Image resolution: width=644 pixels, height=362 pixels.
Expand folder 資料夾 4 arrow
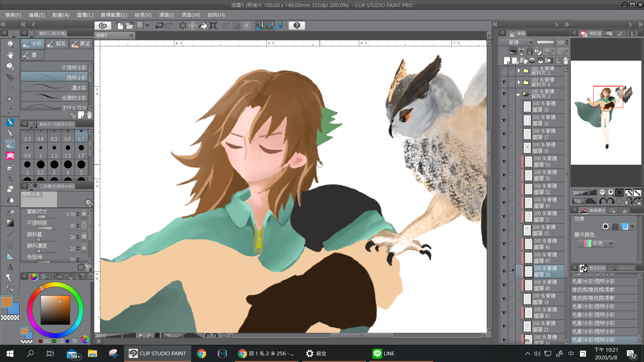click(x=519, y=82)
